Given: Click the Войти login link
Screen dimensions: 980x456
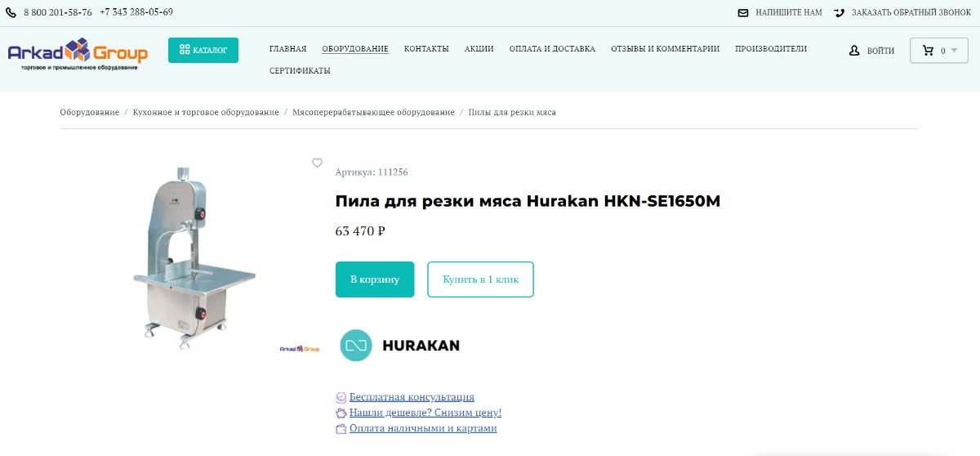Looking at the screenshot, I should [x=880, y=51].
